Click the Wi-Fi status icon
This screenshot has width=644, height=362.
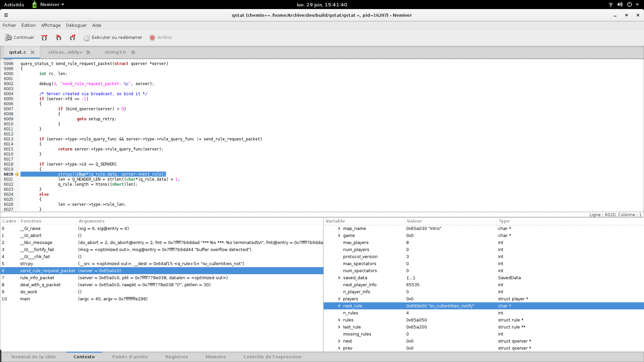(610, 5)
